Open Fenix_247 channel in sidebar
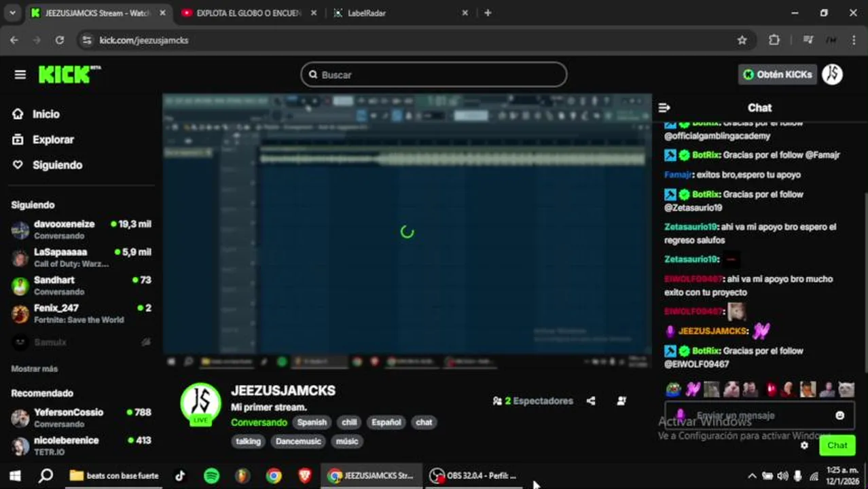This screenshot has width=868, height=489. [x=82, y=313]
